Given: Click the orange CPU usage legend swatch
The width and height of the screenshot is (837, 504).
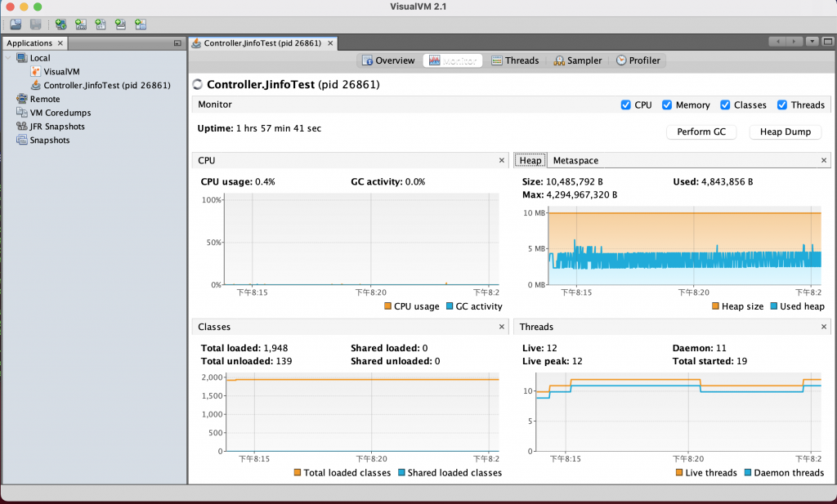Looking at the screenshot, I should pyautogui.click(x=388, y=306).
